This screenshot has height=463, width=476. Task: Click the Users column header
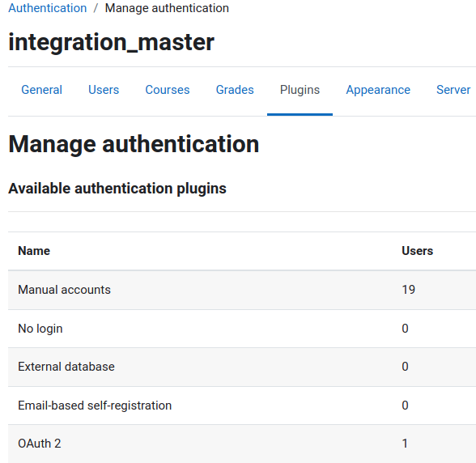(417, 251)
